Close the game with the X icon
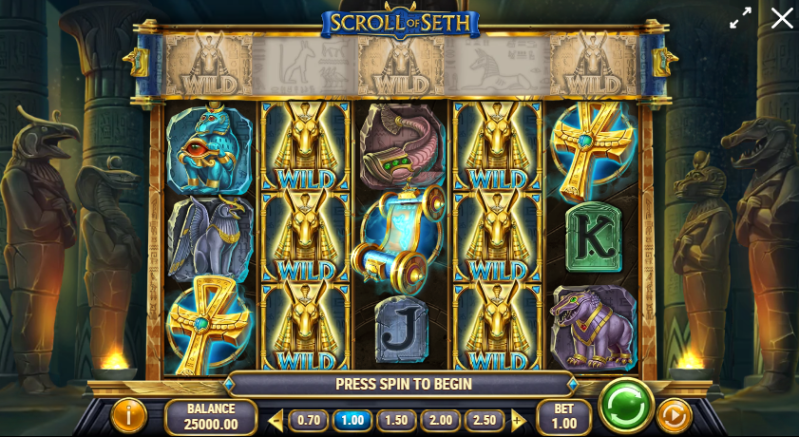The image size is (799, 437). coord(781,18)
